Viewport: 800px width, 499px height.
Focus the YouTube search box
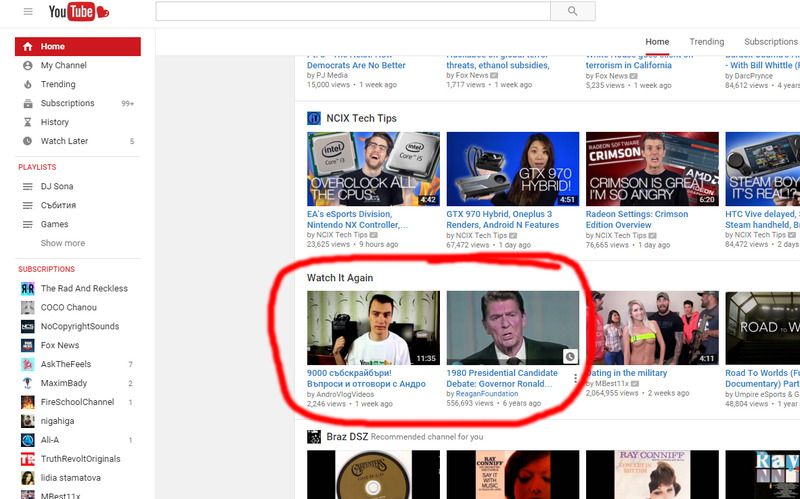[353, 11]
